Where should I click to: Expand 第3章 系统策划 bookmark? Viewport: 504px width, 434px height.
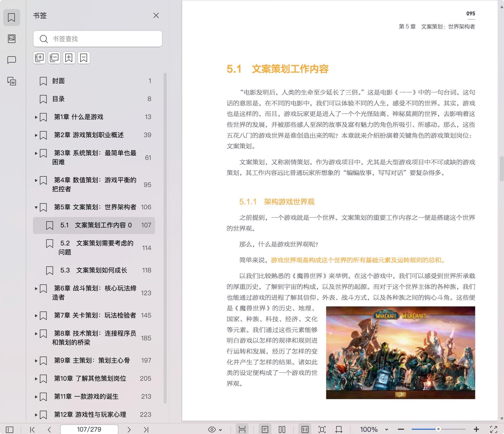[36, 153]
